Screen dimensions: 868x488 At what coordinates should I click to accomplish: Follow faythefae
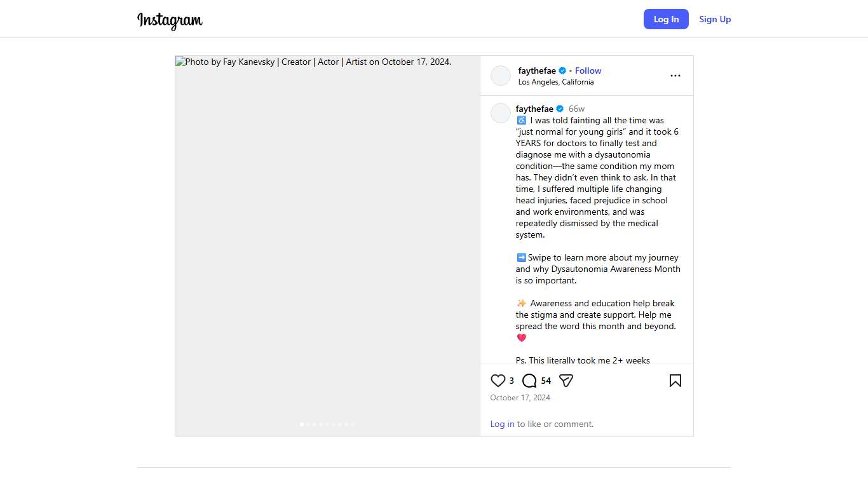588,71
